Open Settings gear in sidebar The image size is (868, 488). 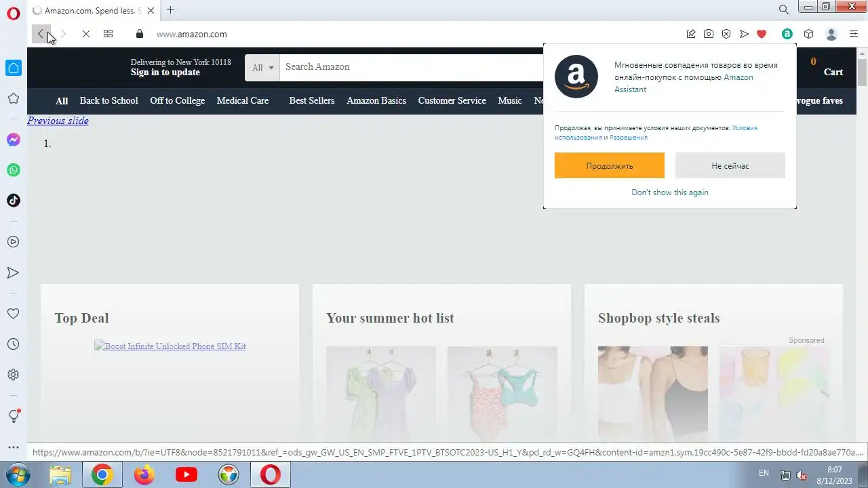(14, 375)
